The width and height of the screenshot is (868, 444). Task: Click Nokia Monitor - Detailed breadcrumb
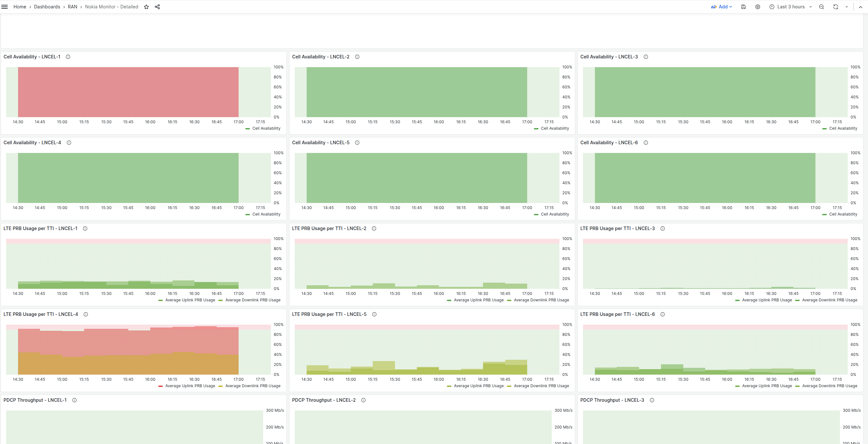[x=112, y=7]
